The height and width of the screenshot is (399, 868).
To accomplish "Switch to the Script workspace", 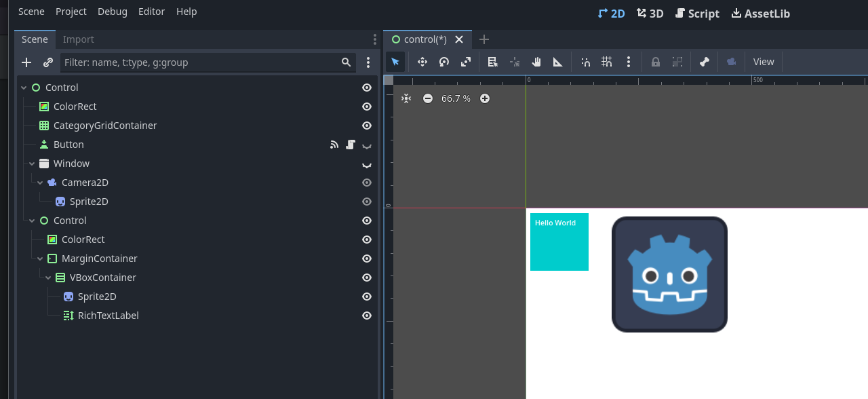I will pyautogui.click(x=697, y=13).
